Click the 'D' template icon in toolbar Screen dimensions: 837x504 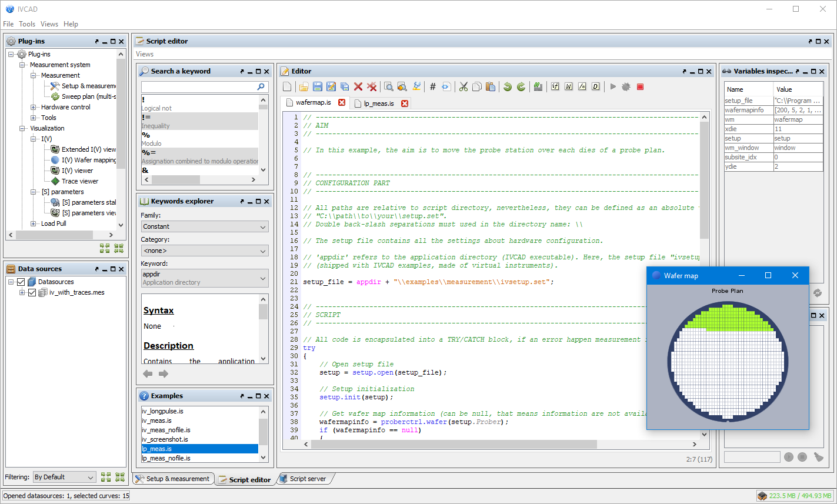pyautogui.click(x=596, y=86)
